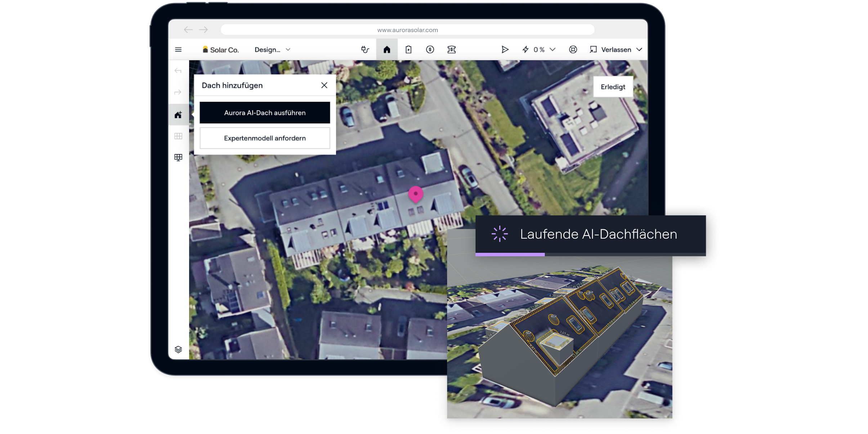The height and width of the screenshot is (434, 868).
Task: Expand the Verlassen chevron
Action: point(640,49)
